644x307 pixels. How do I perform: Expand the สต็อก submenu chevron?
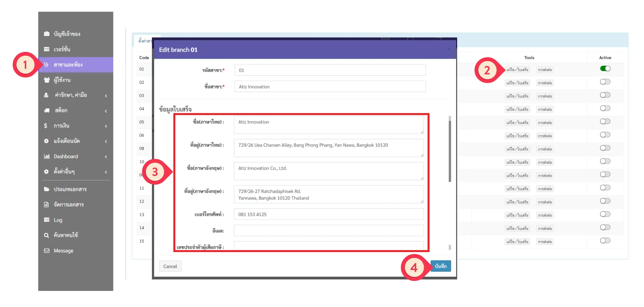coord(106,111)
